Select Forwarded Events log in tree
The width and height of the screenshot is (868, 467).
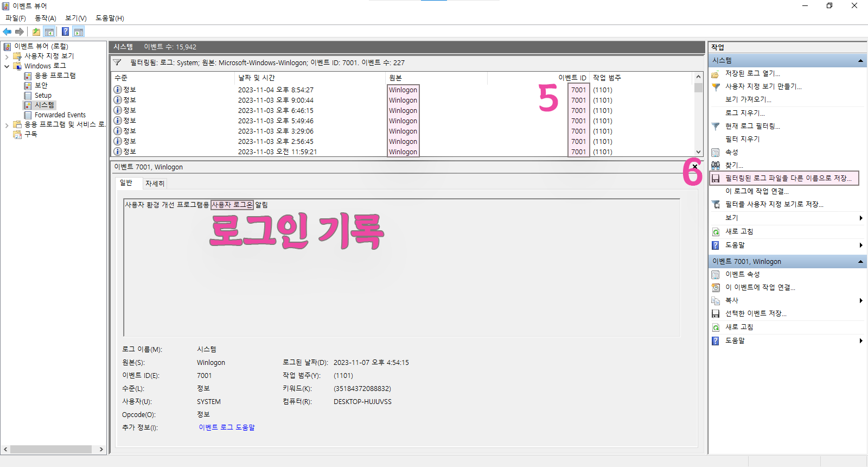60,115
